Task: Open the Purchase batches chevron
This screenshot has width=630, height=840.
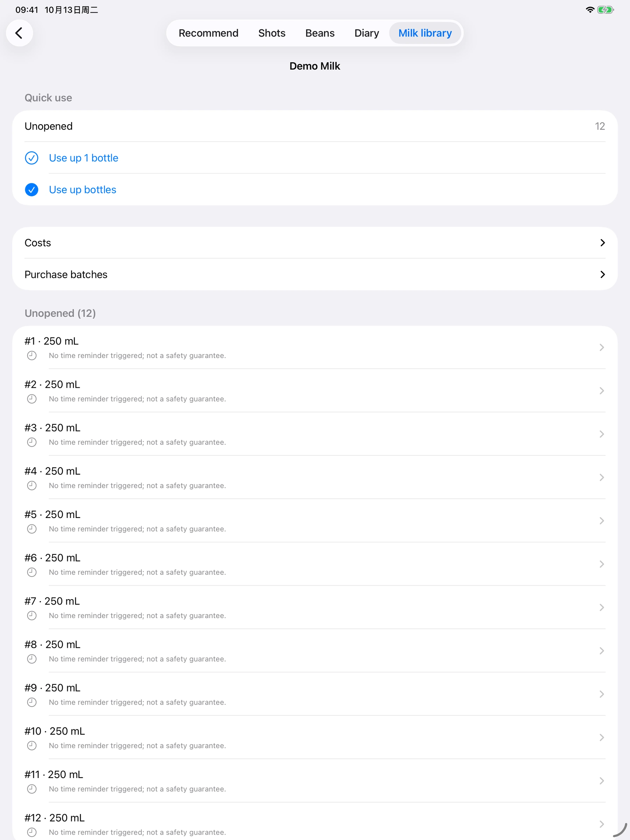Action: pos(602,274)
